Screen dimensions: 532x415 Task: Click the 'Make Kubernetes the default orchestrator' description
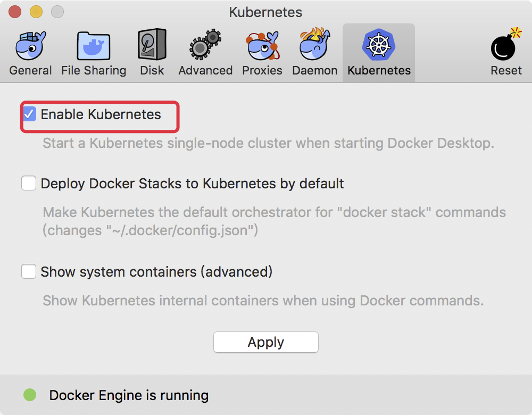point(274,221)
